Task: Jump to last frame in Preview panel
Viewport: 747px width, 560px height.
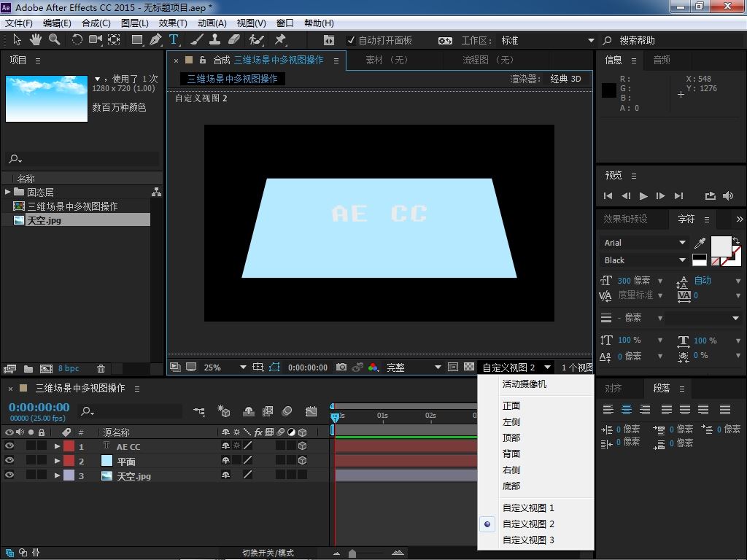Action: pos(679,195)
